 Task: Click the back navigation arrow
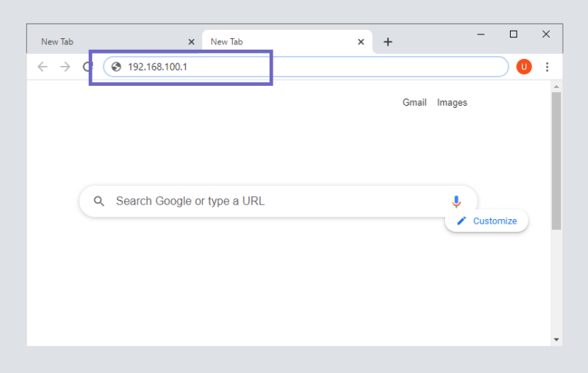click(42, 67)
